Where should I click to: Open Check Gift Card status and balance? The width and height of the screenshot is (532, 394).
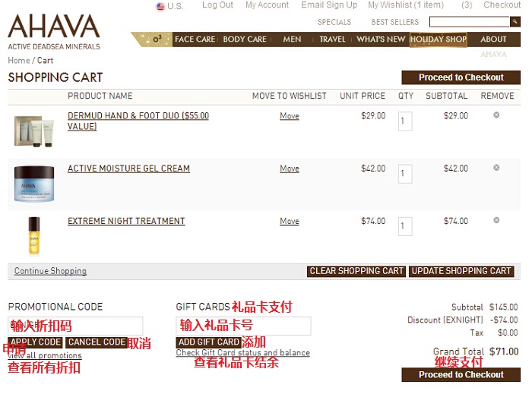pyautogui.click(x=243, y=353)
